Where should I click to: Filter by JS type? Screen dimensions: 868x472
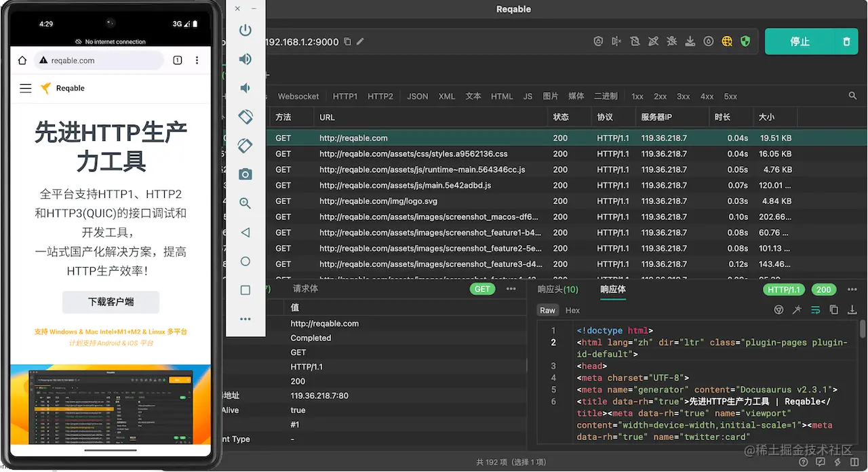[528, 96]
